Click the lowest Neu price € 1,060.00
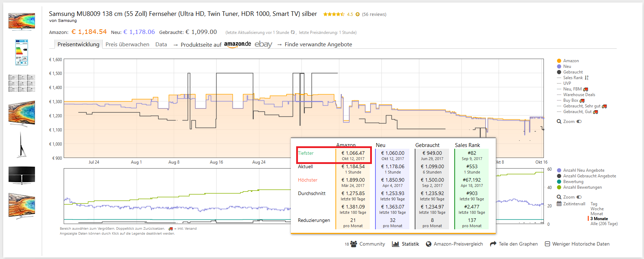 tap(392, 153)
